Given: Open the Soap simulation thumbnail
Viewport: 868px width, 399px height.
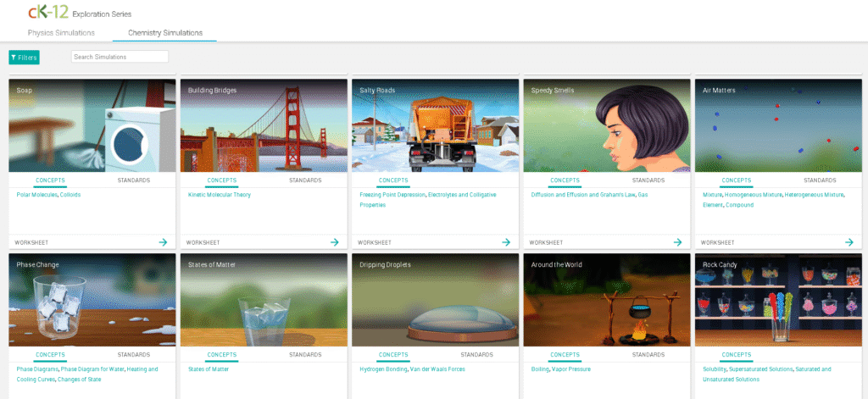Looking at the screenshot, I should click(x=92, y=125).
